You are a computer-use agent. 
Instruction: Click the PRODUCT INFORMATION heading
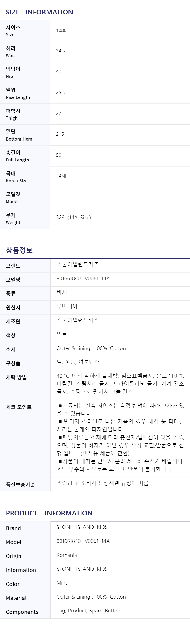[49, 513]
